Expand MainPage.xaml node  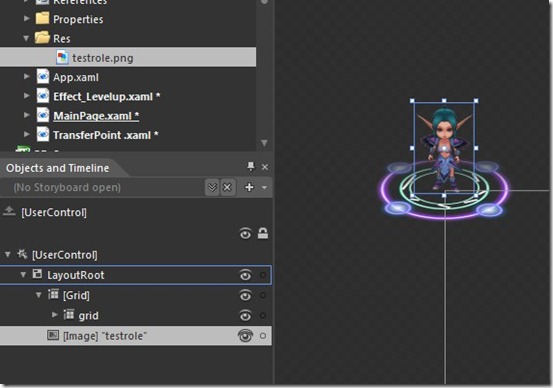26,115
